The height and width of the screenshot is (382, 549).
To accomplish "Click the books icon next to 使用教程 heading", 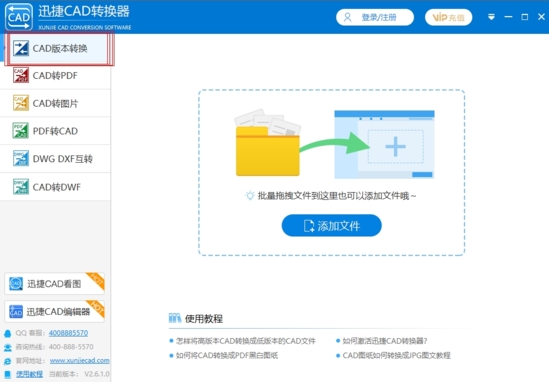I will pyautogui.click(x=175, y=318).
